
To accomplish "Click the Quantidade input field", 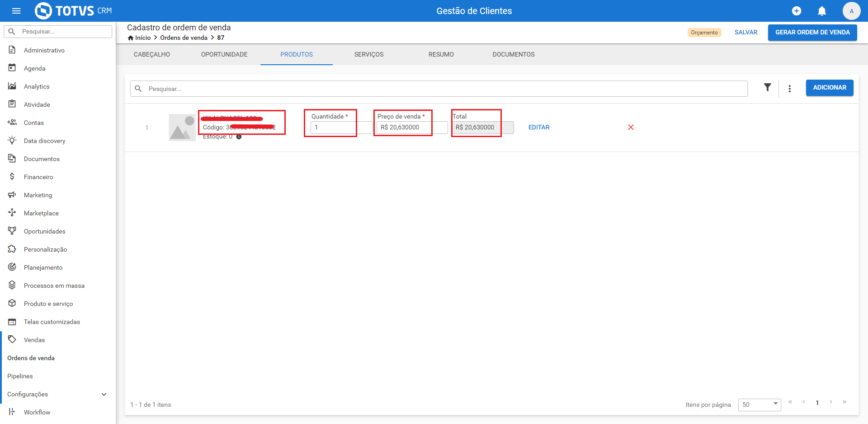I will pyautogui.click(x=342, y=127).
